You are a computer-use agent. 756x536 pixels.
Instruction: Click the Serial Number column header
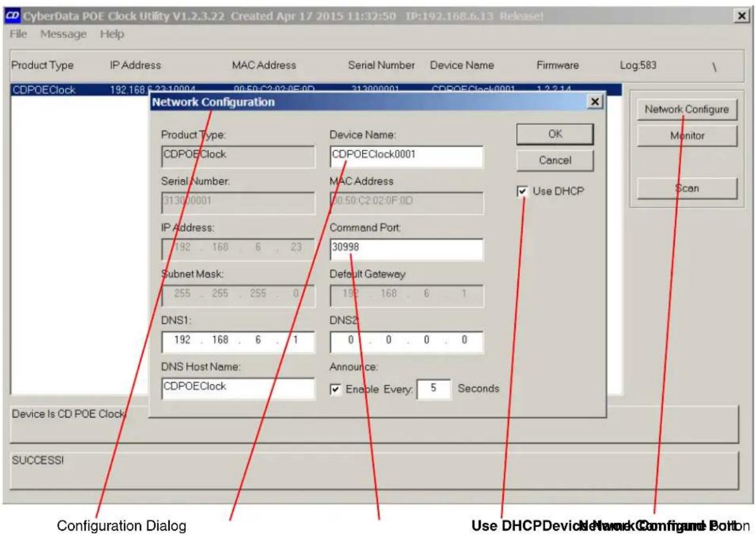coord(382,65)
